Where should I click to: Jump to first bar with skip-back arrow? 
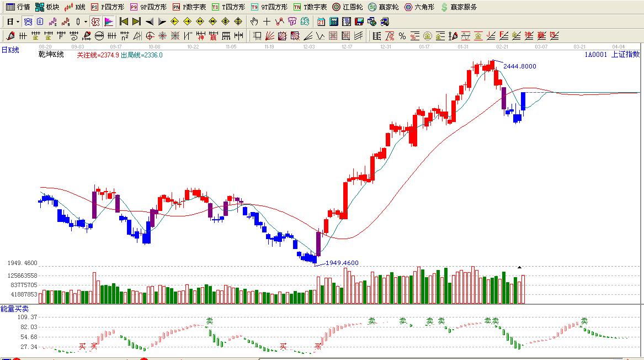[x=124, y=22]
